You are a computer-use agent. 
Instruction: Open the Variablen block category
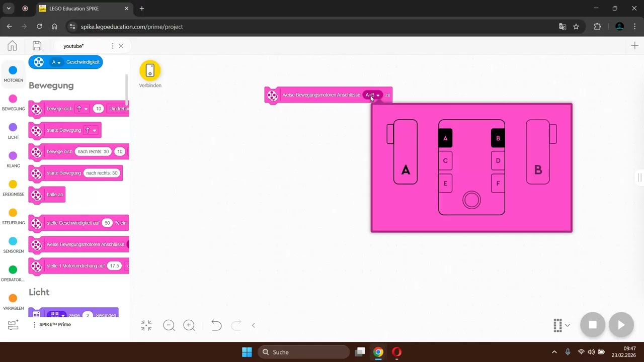[13, 302]
